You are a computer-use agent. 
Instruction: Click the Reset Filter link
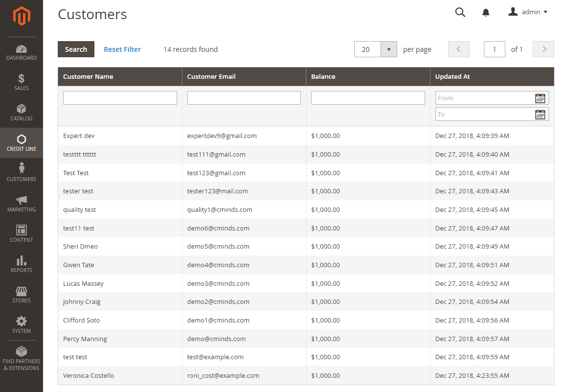(122, 49)
